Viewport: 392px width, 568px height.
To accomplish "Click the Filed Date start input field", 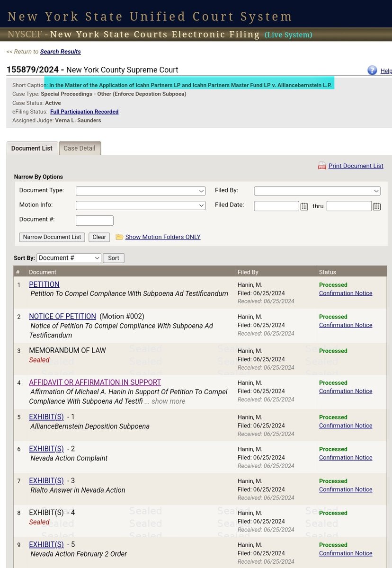I will click(x=276, y=206).
